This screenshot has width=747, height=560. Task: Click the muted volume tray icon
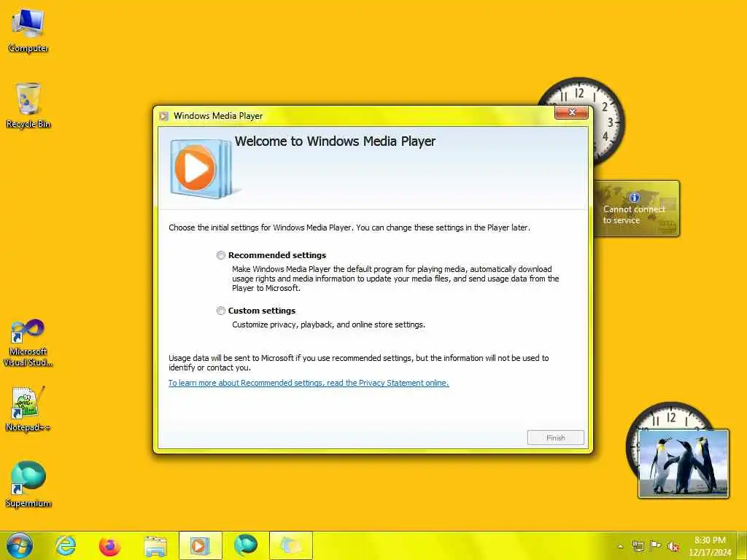(x=673, y=546)
